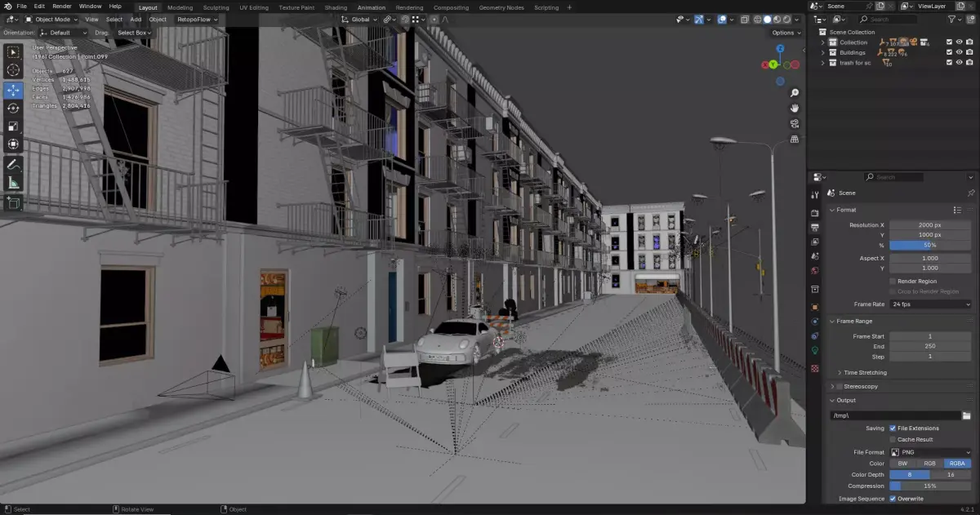
Task: Open the Object properties tab
Action: tap(814, 307)
